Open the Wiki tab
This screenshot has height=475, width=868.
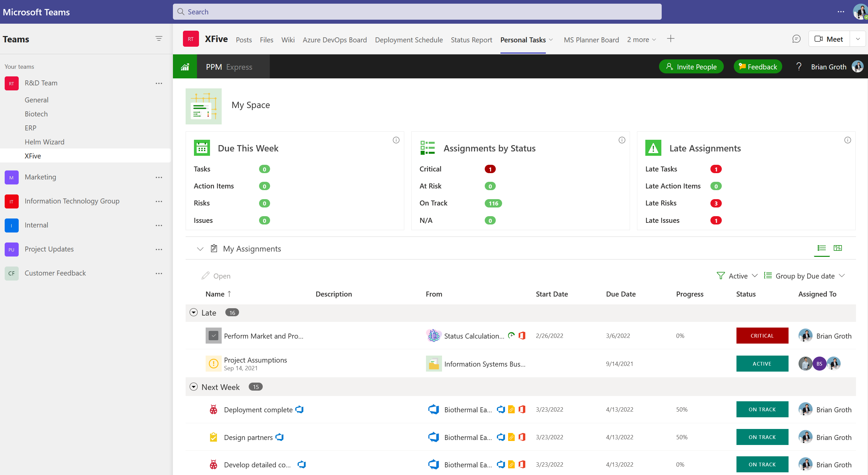coord(288,40)
